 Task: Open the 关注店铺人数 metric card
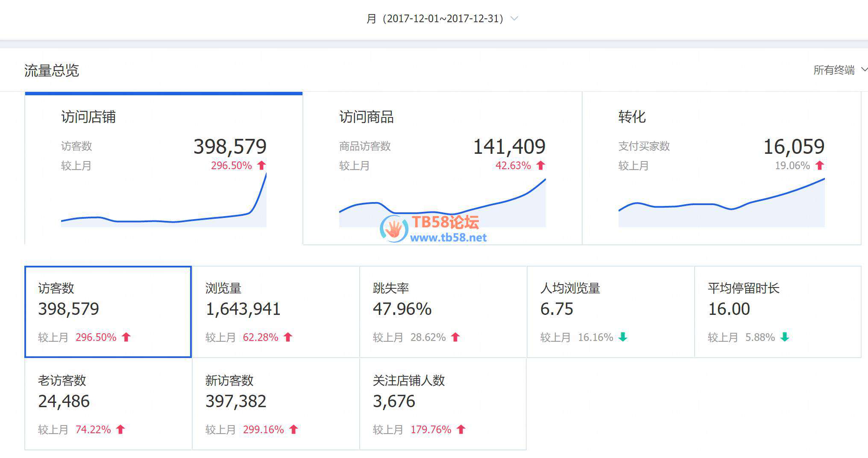point(443,404)
